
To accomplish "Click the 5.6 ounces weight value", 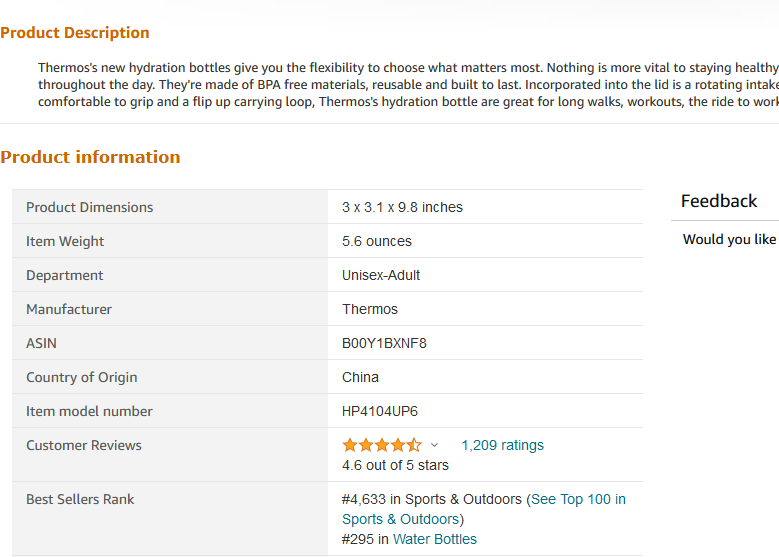I will tap(377, 241).
